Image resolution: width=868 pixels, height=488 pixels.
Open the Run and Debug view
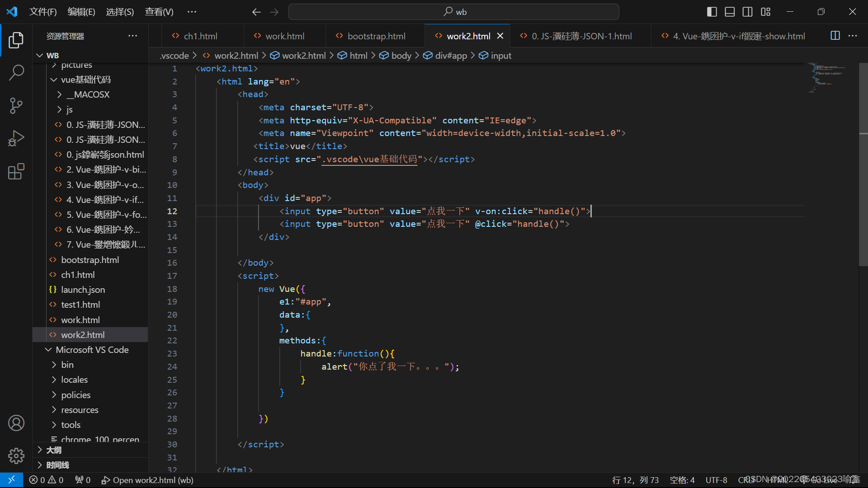16,138
